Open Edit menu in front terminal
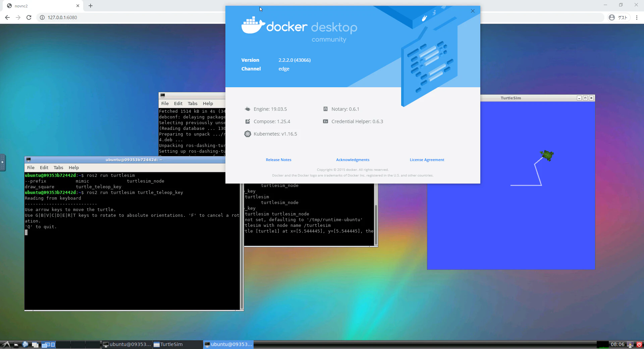 pos(44,167)
